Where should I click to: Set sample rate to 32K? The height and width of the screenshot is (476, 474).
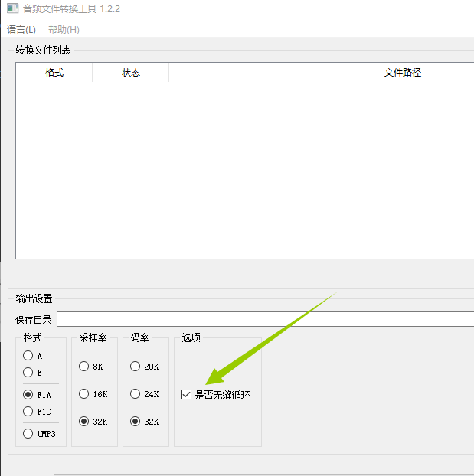point(84,422)
